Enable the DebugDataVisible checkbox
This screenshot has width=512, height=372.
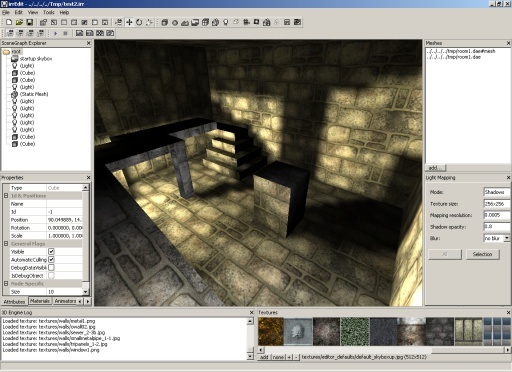51,268
